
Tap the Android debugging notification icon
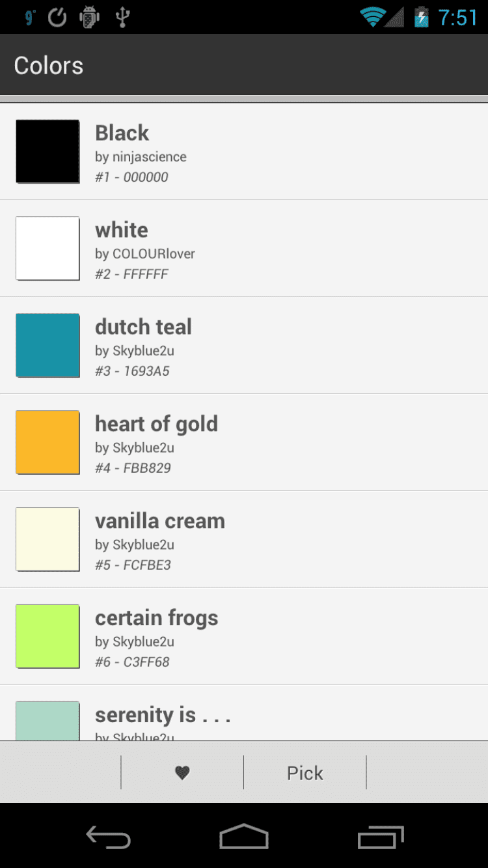(89, 17)
